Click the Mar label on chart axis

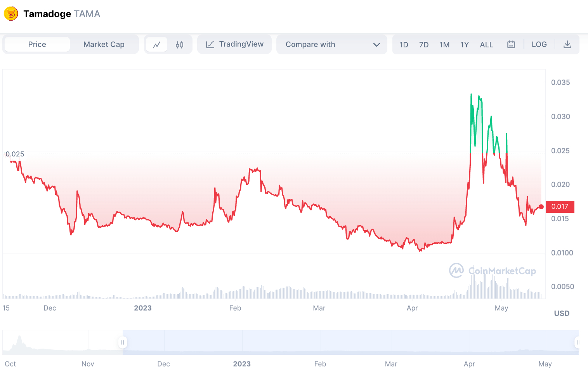pos(319,308)
